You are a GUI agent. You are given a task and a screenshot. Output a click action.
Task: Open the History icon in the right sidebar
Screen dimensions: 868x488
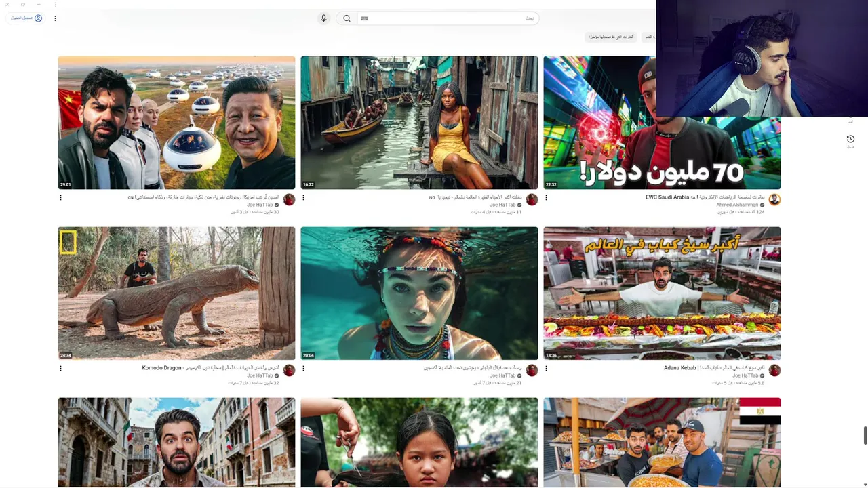click(850, 139)
